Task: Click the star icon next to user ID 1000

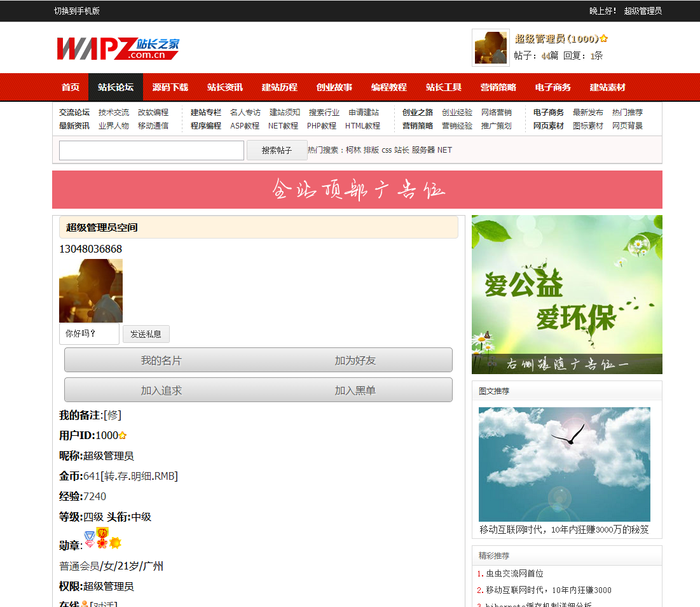Action: [123, 436]
